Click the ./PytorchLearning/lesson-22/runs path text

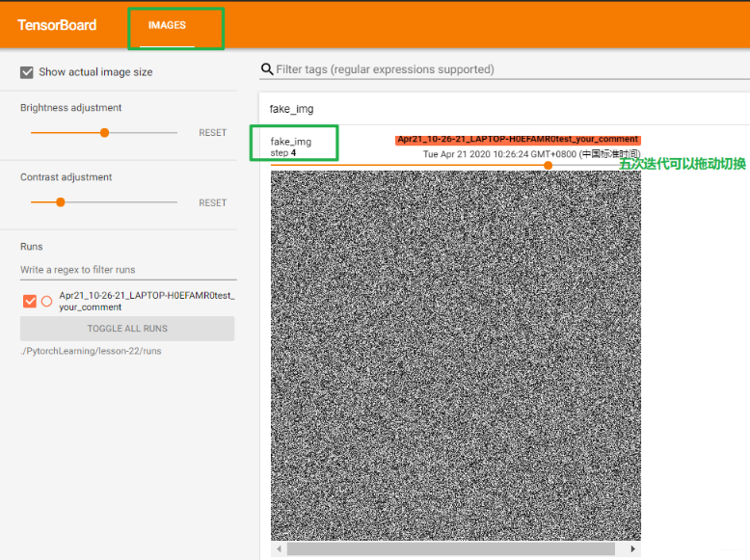pyautogui.click(x=91, y=351)
